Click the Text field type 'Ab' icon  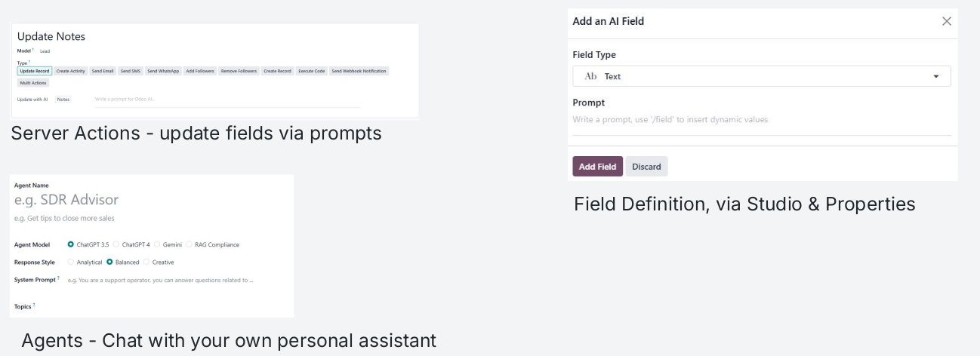[590, 76]
